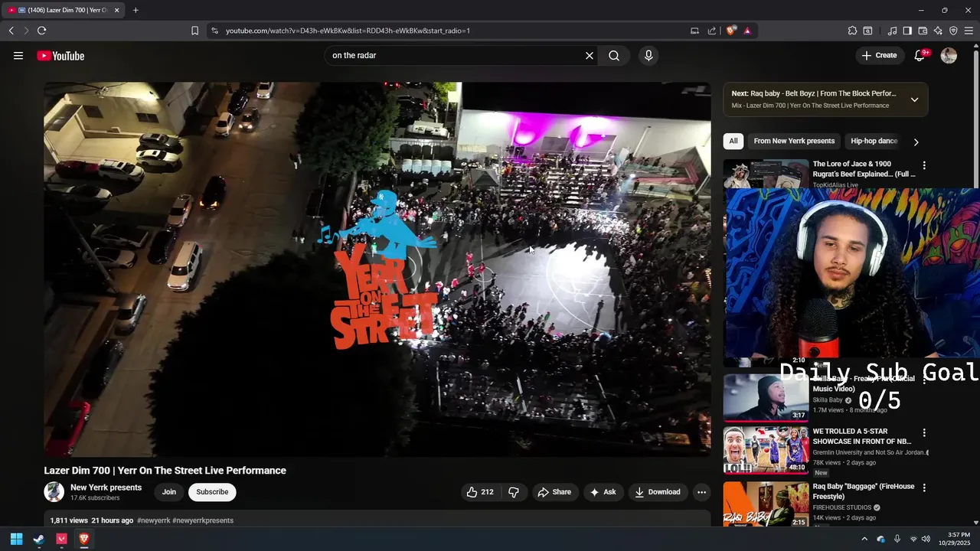View site information in address bar
980x551 pixels.
tap(214, 31)
